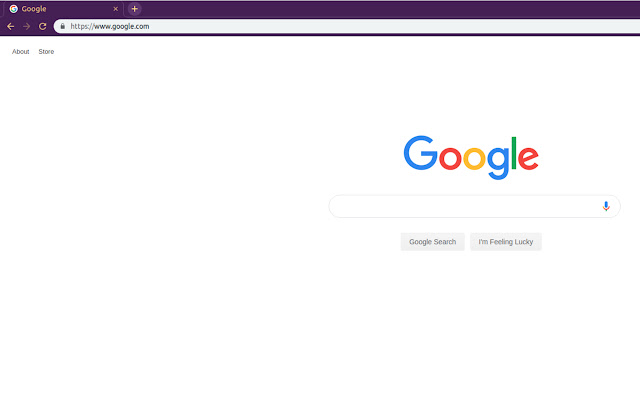
Task: Open a new tab with the plus button
Action: pyautogui.click(x=134, y=9)
